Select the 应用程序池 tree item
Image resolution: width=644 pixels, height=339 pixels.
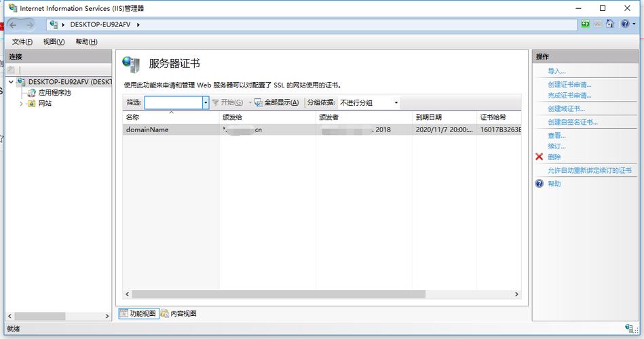pyautogui.click(x=54, y=93)
